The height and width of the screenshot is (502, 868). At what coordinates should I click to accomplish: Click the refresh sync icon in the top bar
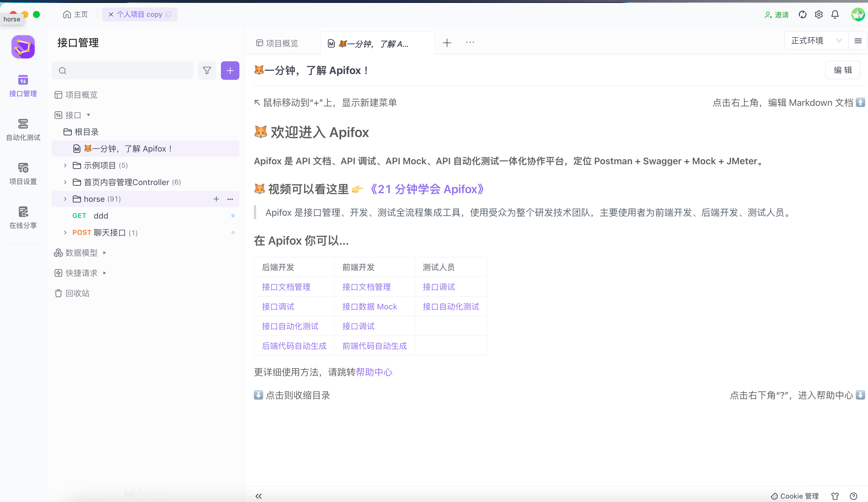802,14
